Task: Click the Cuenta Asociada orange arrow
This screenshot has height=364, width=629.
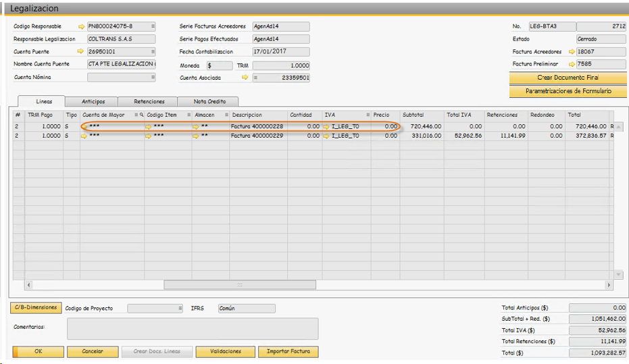Action: click(245, 78)
